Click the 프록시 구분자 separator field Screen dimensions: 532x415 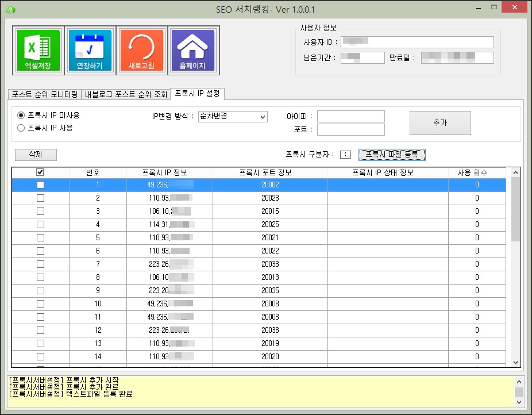345,154
